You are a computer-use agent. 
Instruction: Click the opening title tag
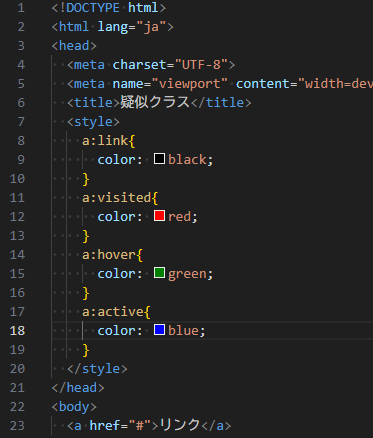[x=93, y=103]
